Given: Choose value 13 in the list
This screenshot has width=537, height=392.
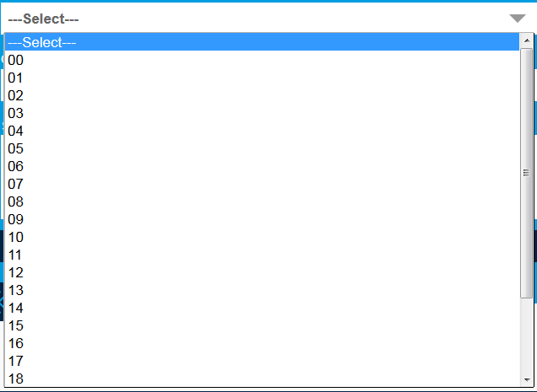Looking at the screenshot, I should (x=262, y=290).
